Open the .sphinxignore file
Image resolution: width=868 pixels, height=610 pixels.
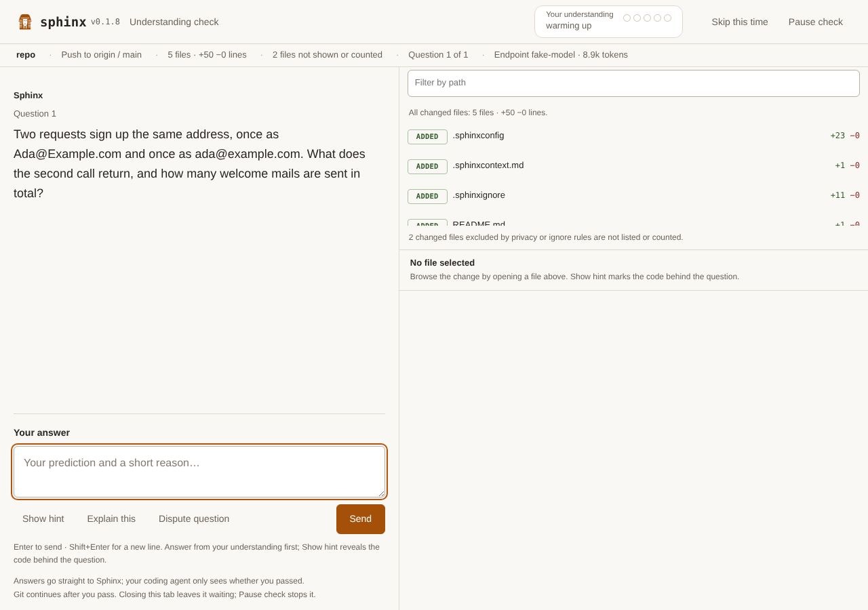pyautogui.click(x=633, y=195)
